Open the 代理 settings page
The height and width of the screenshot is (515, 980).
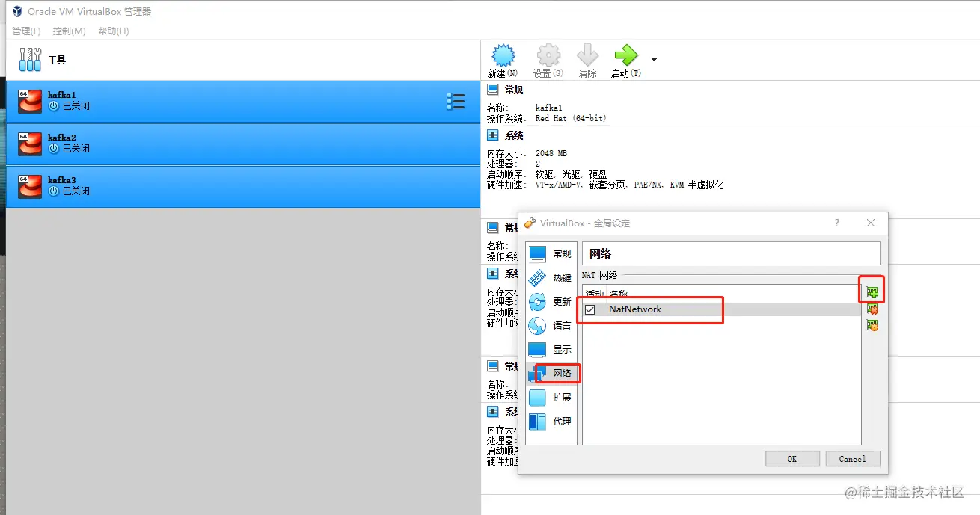(x=551, y=422)
